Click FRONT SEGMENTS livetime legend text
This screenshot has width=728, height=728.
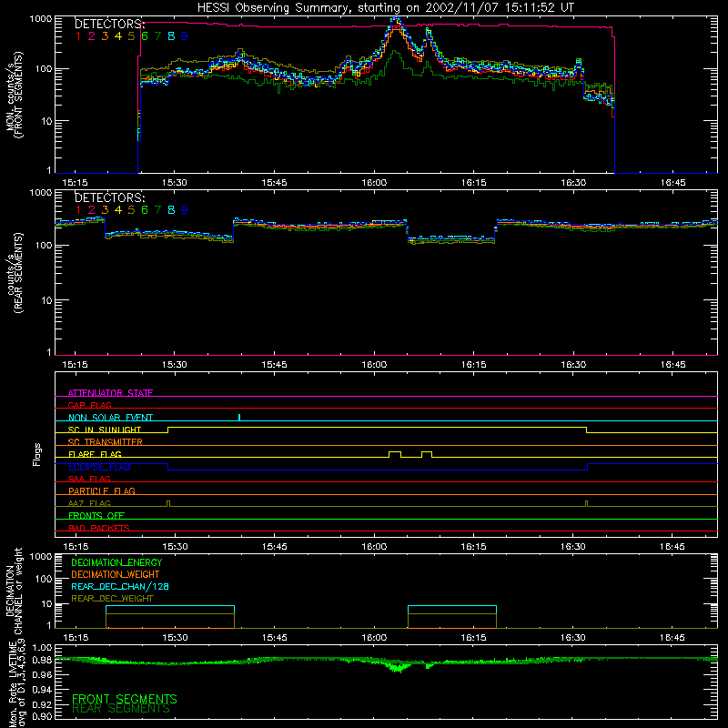tap(125, 699)
